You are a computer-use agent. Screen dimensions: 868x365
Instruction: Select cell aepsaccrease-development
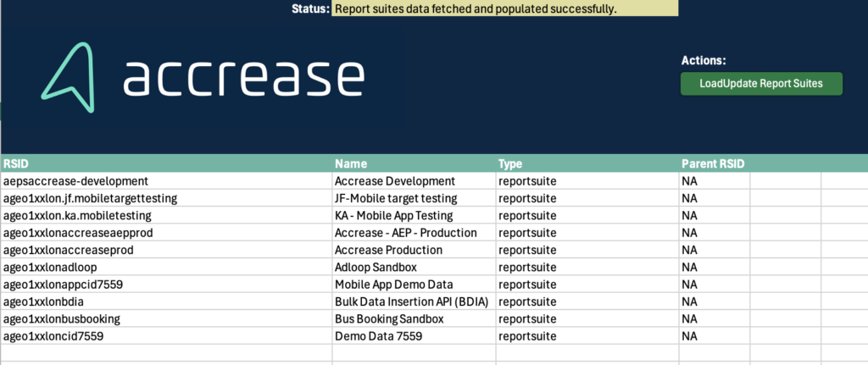pos(166,181)
